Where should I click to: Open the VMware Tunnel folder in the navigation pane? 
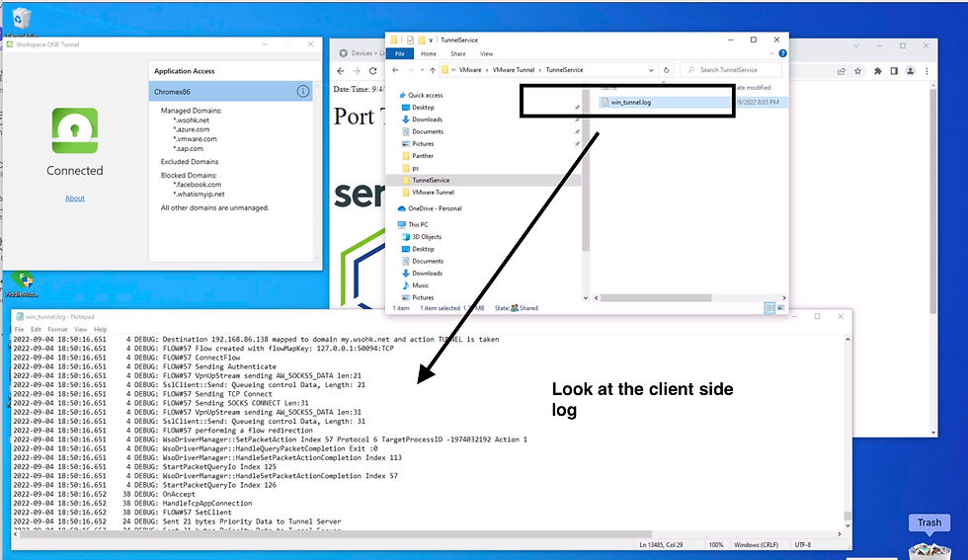pos(428,192)
